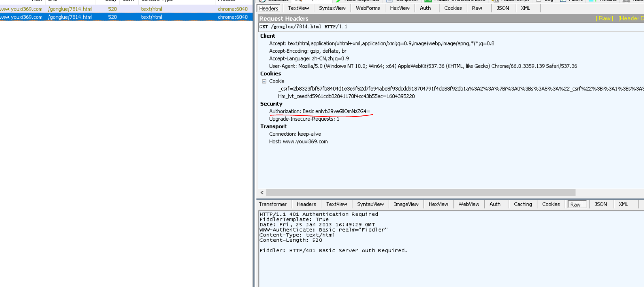
Task: Select the Transport group label
Action: coord(273,126)
